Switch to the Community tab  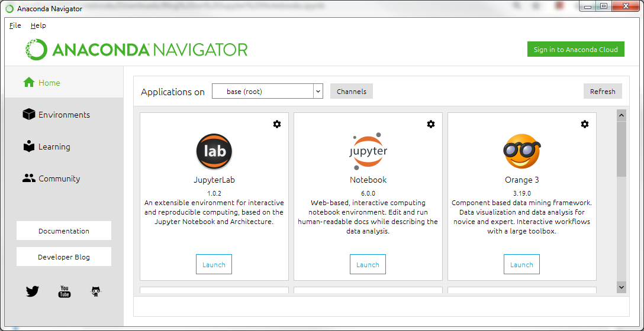pyautogui.click(x=64, y=179)
